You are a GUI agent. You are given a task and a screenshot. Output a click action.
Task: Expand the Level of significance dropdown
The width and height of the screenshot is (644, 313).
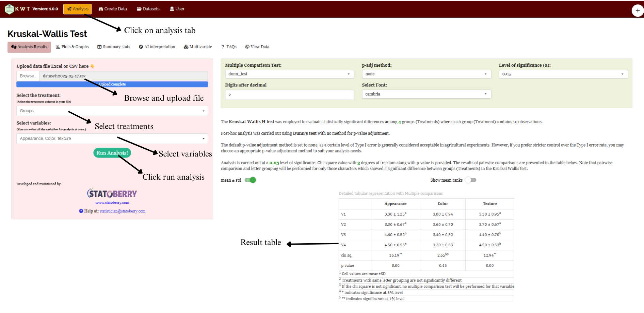coord(563,74)
